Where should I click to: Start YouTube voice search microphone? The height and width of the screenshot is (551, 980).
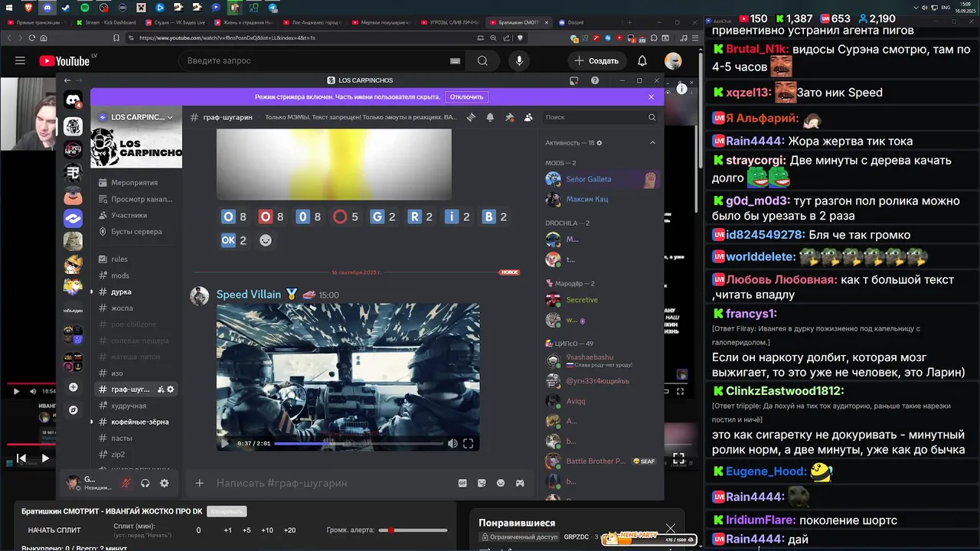pyautogui.click(x=519, y=60)
